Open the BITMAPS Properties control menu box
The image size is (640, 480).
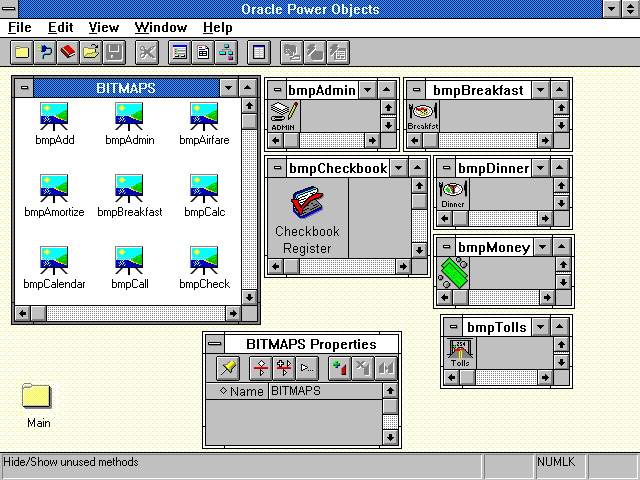[215, 344]
